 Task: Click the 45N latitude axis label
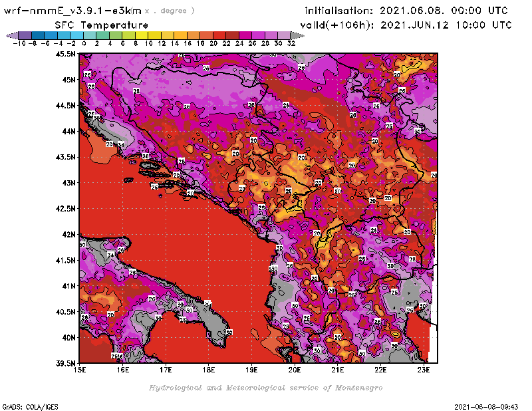[68, 79]
